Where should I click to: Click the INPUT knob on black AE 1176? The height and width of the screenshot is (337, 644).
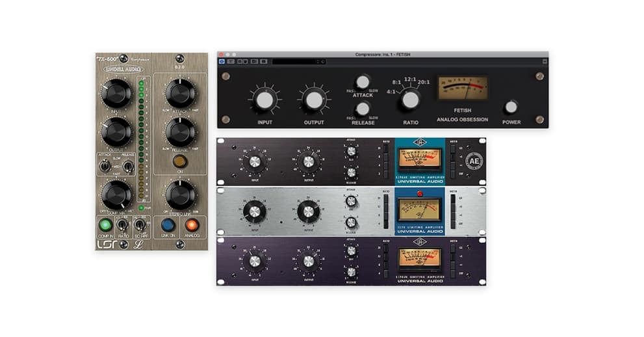click(255, 161)
